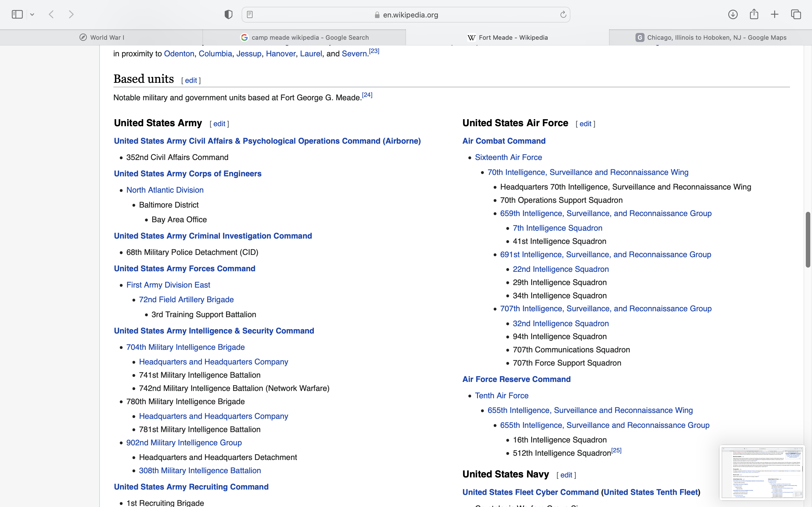Screen dimensions: 812x507
Task: Open a new tab with plus
Action: point(775,14)
